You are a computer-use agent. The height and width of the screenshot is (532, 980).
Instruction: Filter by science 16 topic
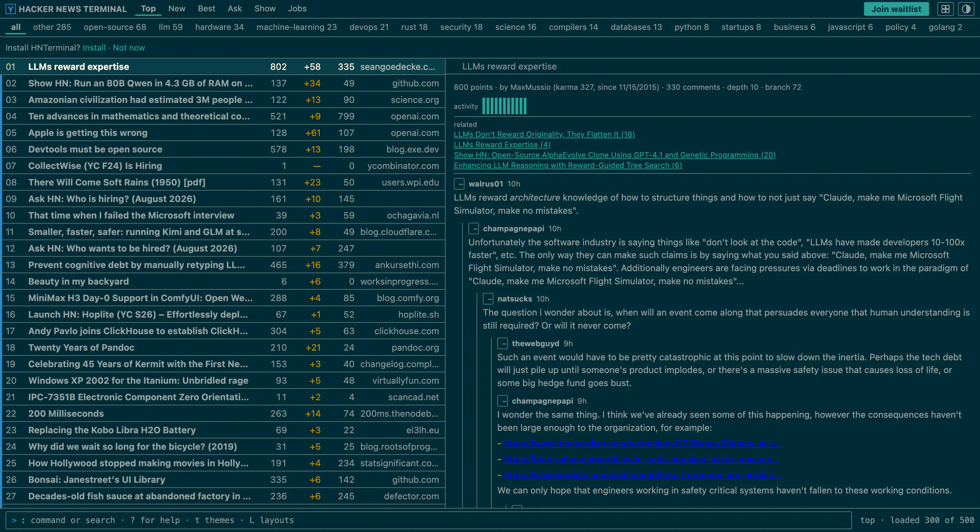pyautogui.click(x=515, y=28)
